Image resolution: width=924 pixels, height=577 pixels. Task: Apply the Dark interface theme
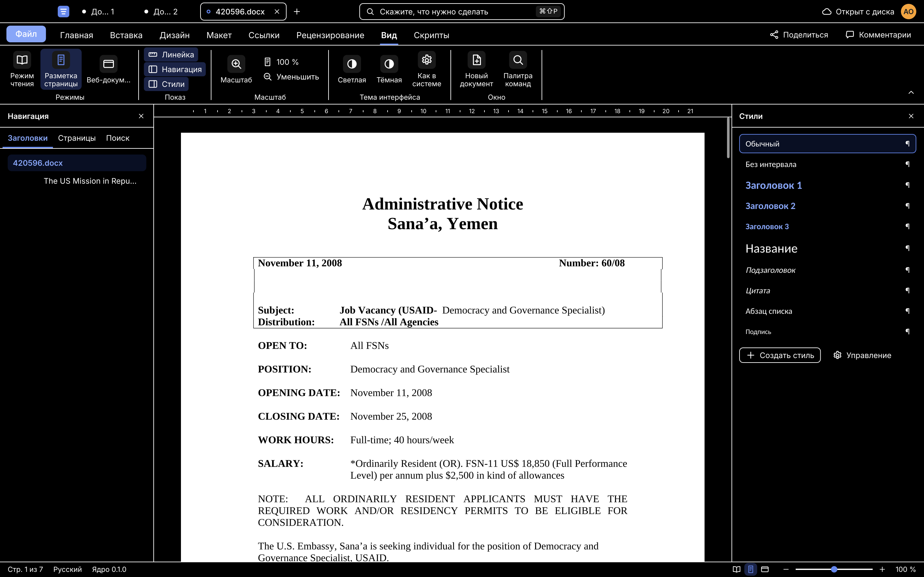pyautogui.click(x=389, y=69)
